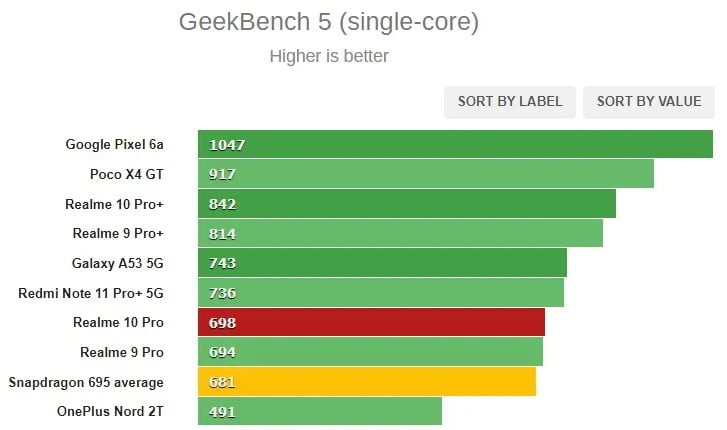Select the Google Pixel 6a bar
Viewport: 727px width, 430px height.
[455, 144]
